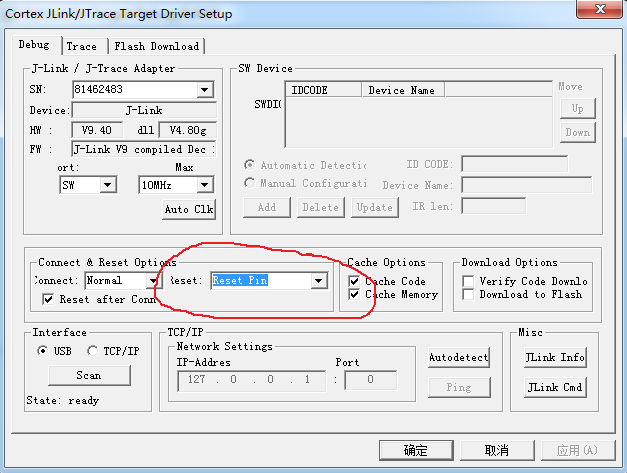This screenshot has width=627, height=473.
Task: Select Automatic Detection radio button
Action: click(x=250, y=165)
